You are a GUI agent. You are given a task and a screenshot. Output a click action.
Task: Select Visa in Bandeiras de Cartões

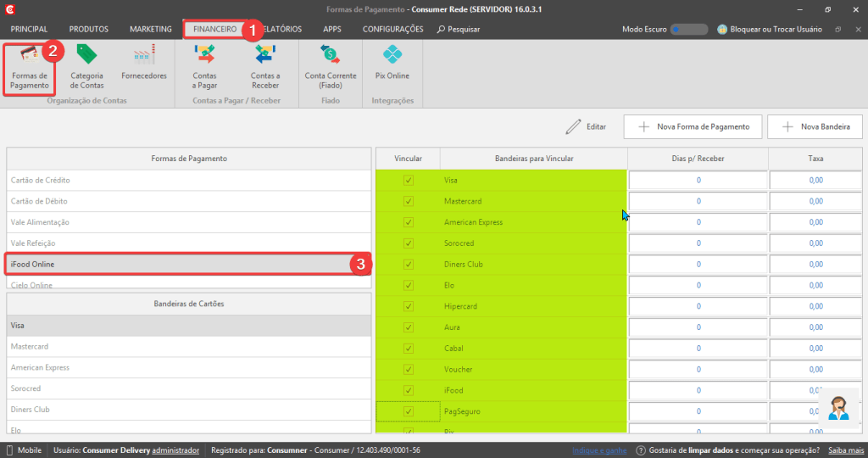[x=189, y=326]
